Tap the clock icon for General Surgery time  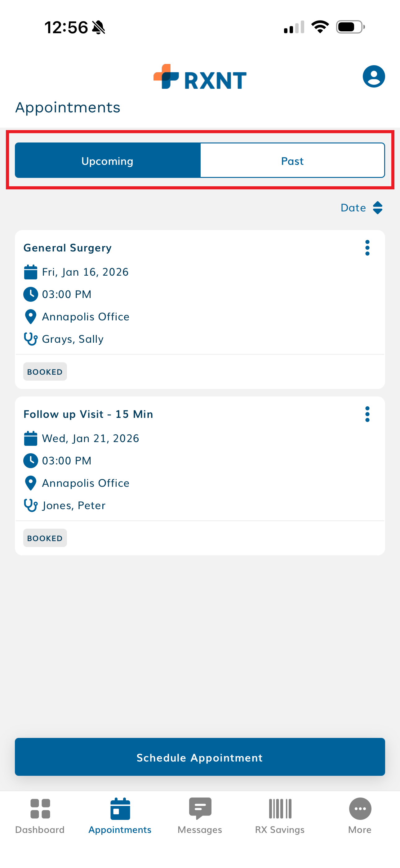[x=31, y=294]
